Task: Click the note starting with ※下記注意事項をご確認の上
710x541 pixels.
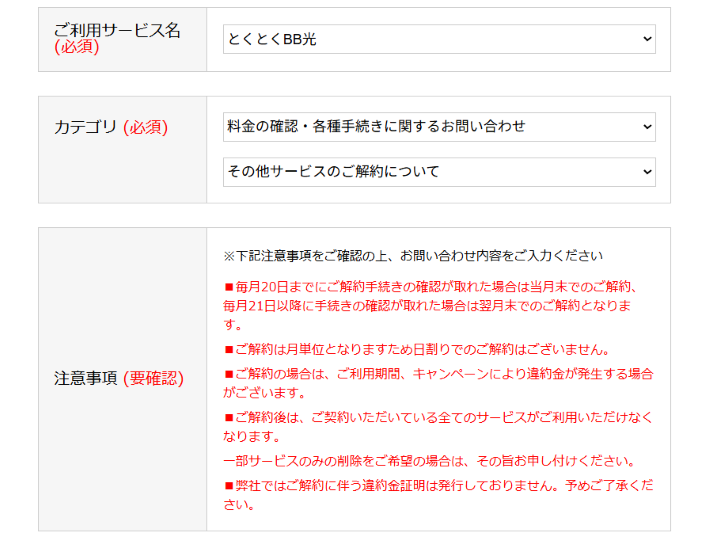Action: (413, 256)
